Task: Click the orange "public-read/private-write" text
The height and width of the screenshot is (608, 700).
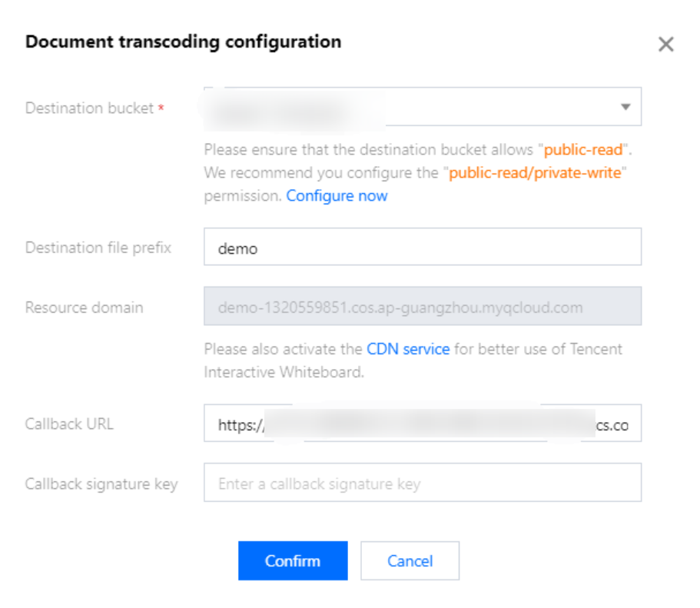Action: click(534, 173)
